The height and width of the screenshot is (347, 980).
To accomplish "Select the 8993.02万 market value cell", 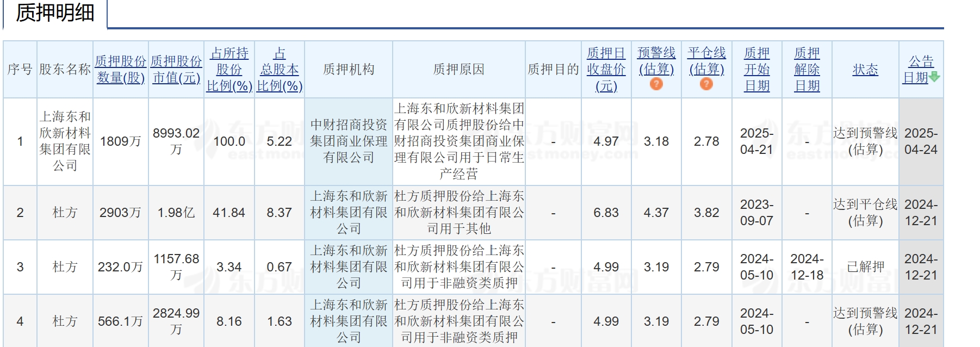I will (176, 141).
